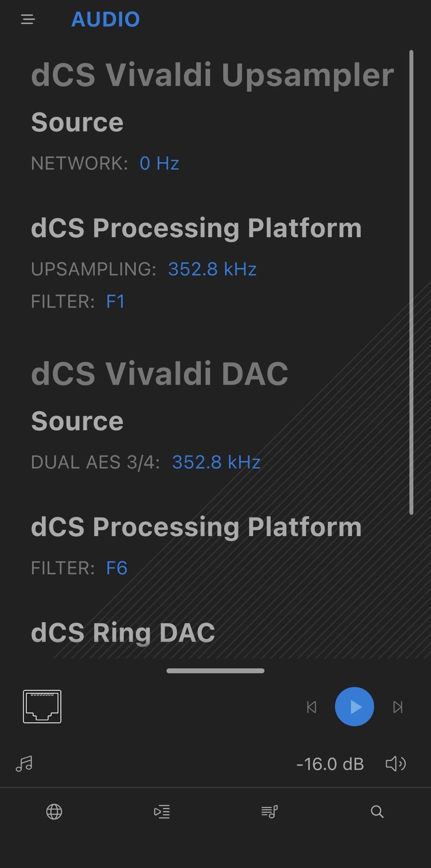Open the hamburger menu
Image resolution: width=431 pixels, height=868 pixels.
(28, 19)
